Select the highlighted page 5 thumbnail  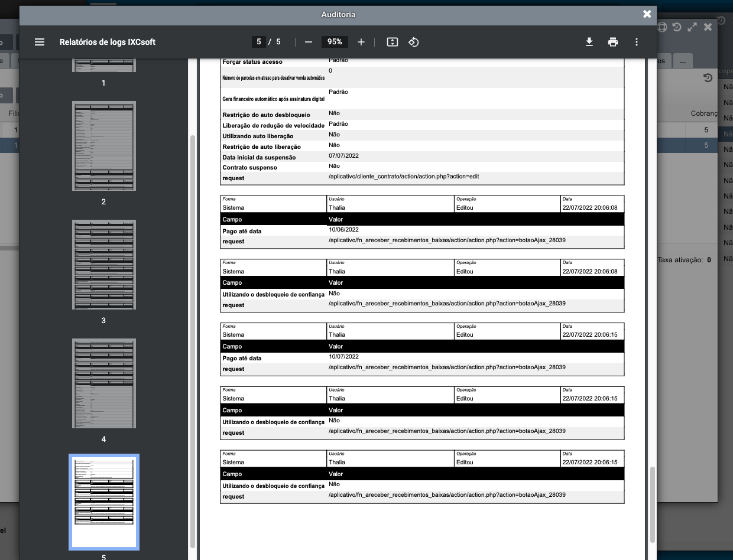[104, 502]
